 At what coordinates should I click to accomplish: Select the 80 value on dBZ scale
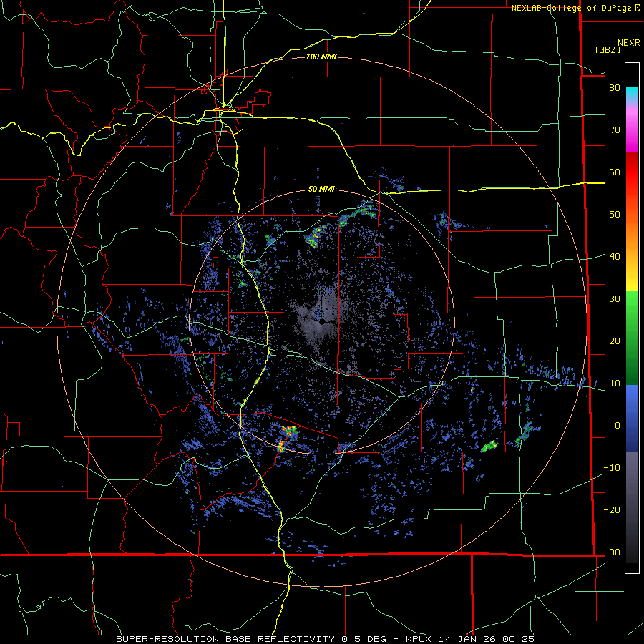[615, 87]
